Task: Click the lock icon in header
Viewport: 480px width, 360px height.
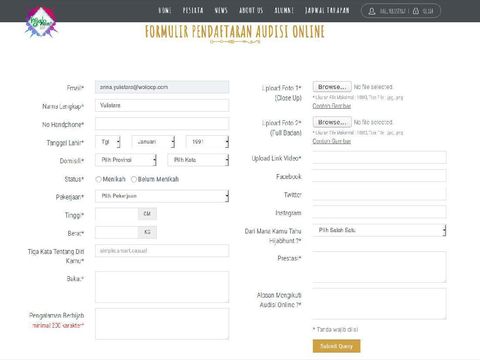Action: click(416, 11)
